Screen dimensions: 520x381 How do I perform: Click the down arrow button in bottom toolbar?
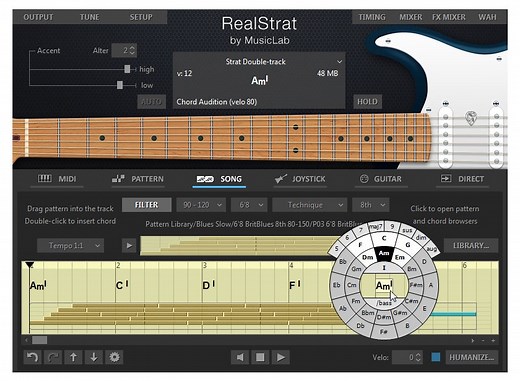coord(94,357)
